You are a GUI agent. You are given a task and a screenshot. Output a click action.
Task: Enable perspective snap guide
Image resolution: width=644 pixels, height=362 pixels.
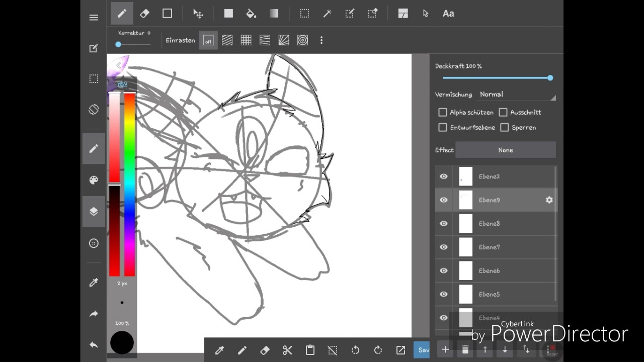click(265, 40)
